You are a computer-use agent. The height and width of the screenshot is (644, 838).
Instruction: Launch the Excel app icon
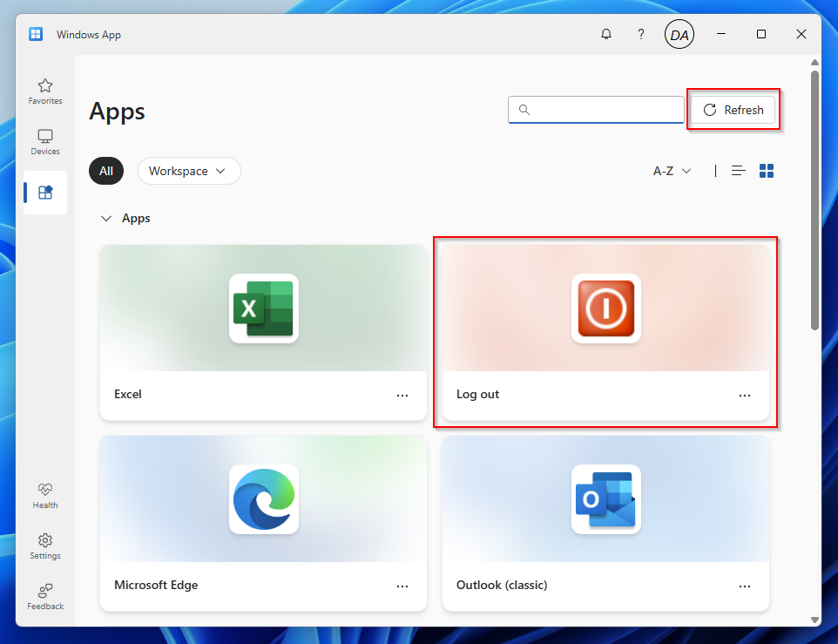coord(263,308)
